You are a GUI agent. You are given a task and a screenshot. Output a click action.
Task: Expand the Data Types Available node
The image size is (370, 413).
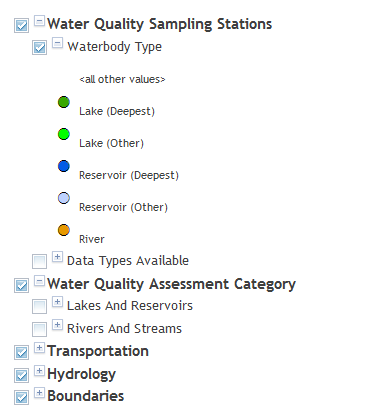point(57,257)
